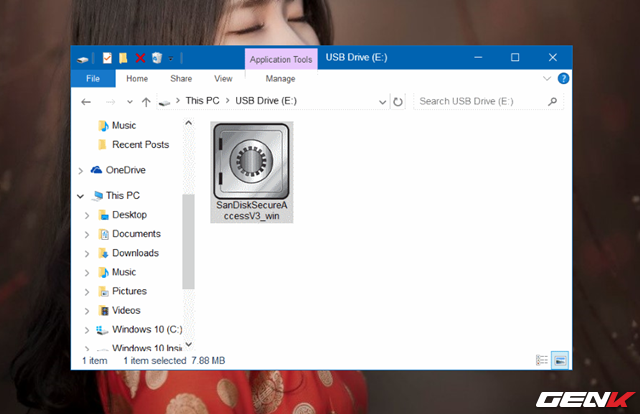640x414 pixels.
Task: Collapse the This PC tree node
Action: click(x=80, y=196)
